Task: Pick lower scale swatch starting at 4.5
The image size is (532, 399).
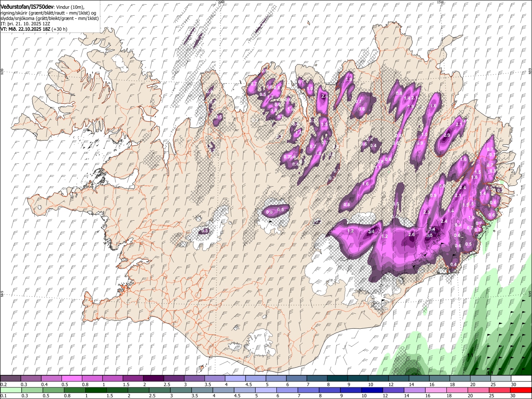Action: pos(244,390)
